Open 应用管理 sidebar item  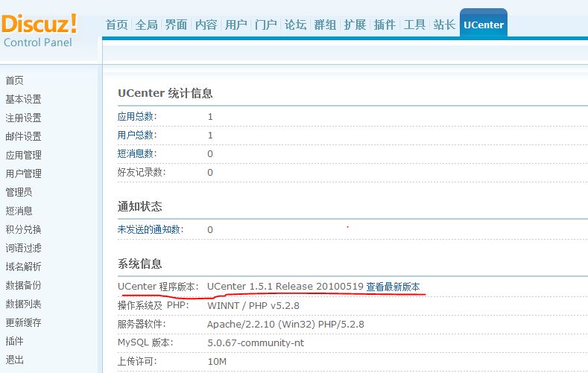click(x=23, y=155)
